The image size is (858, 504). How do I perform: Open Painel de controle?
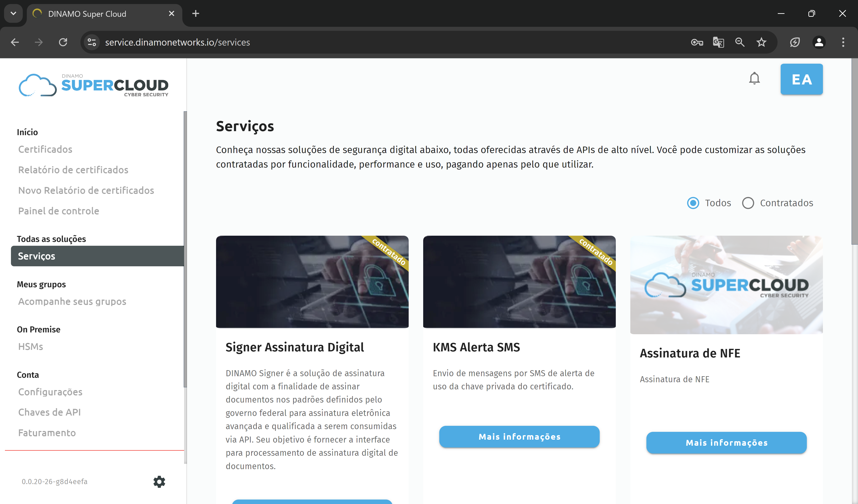tap(59, 211)
